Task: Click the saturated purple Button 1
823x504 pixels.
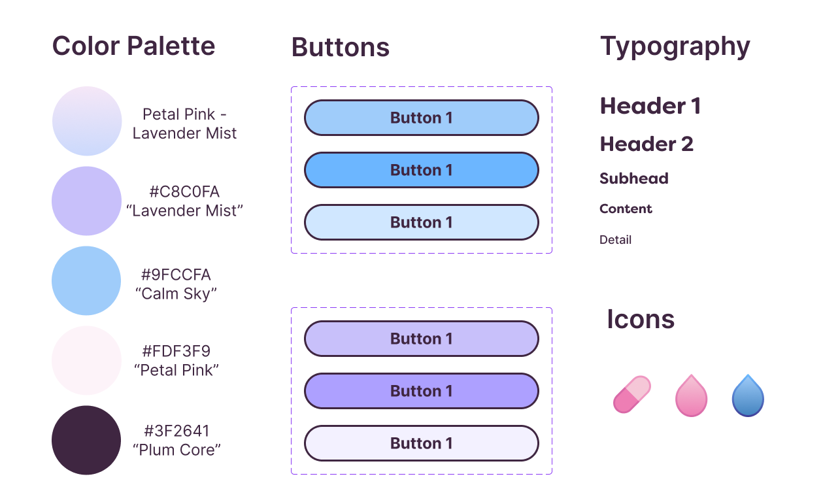Action: click(x=422, y=391)
